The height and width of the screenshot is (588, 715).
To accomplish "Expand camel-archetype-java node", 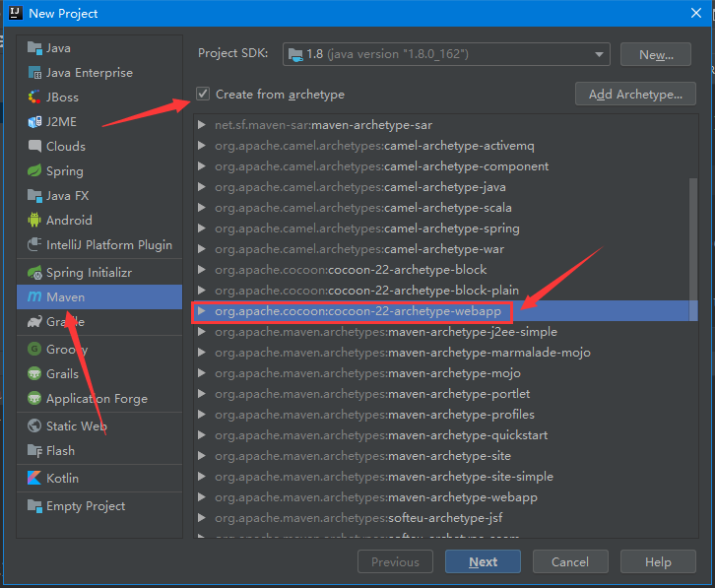I will 202,186.
